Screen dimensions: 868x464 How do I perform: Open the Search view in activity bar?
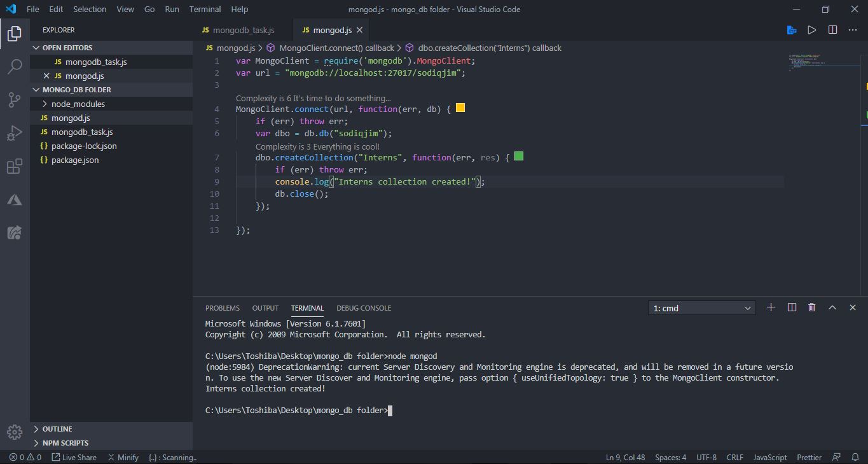click(x=15, y=66)
